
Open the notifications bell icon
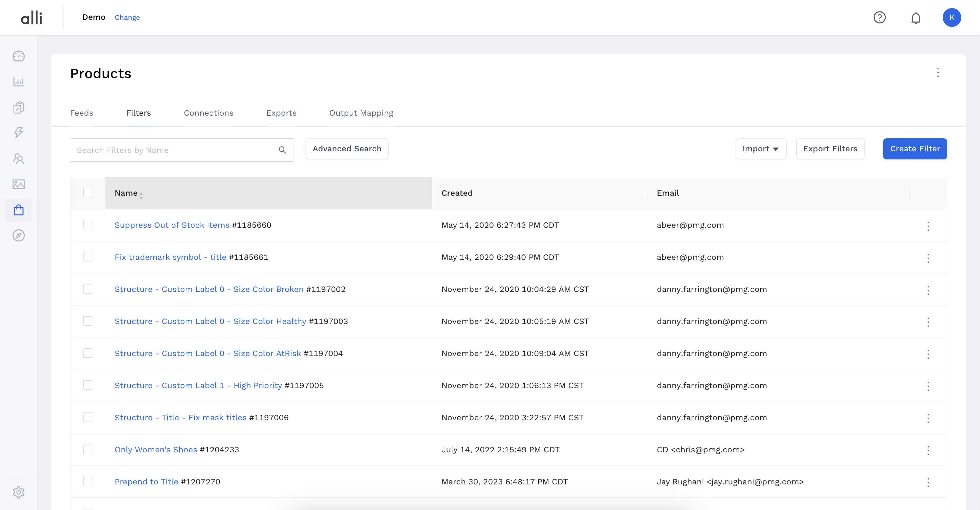pyautogui.click(x=916, y=17)
